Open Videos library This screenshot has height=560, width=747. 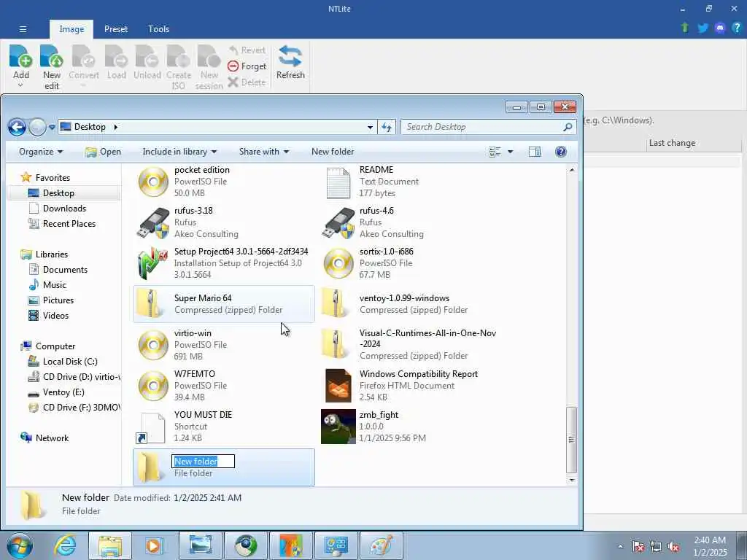[55, 315]
